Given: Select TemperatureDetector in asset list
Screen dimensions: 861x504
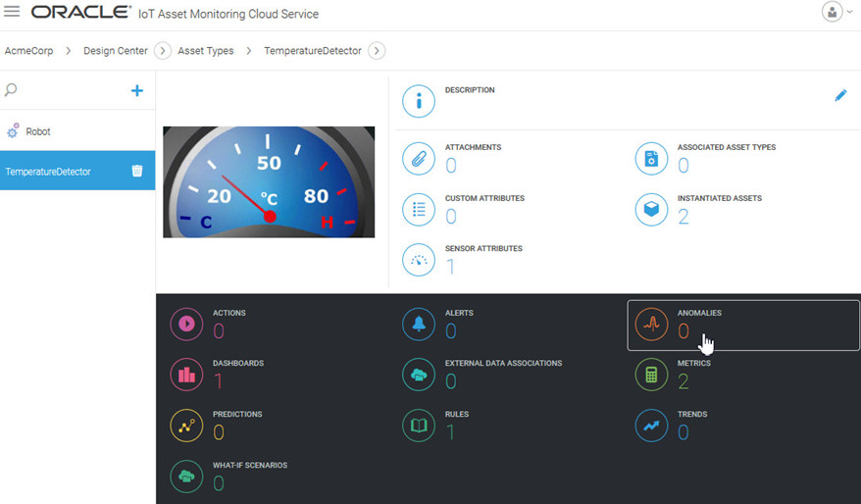Looking at the screenshot, I should [77, 171].
